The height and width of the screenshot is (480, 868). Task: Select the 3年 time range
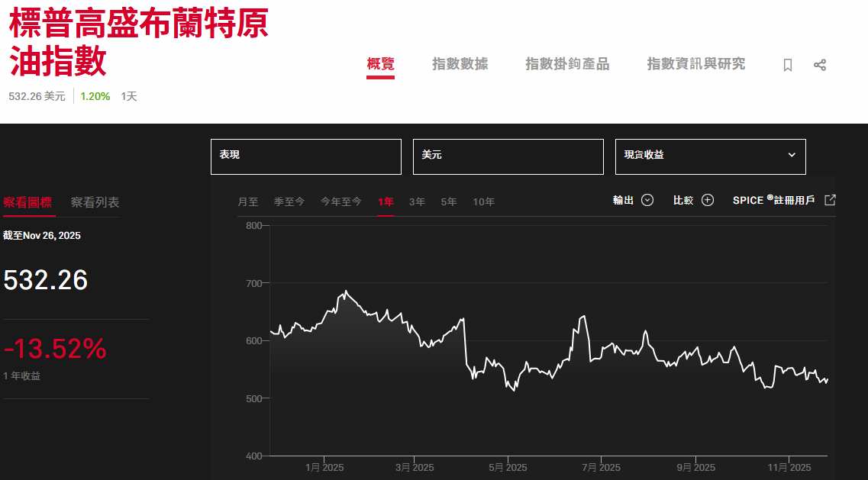tap(417, 201)
